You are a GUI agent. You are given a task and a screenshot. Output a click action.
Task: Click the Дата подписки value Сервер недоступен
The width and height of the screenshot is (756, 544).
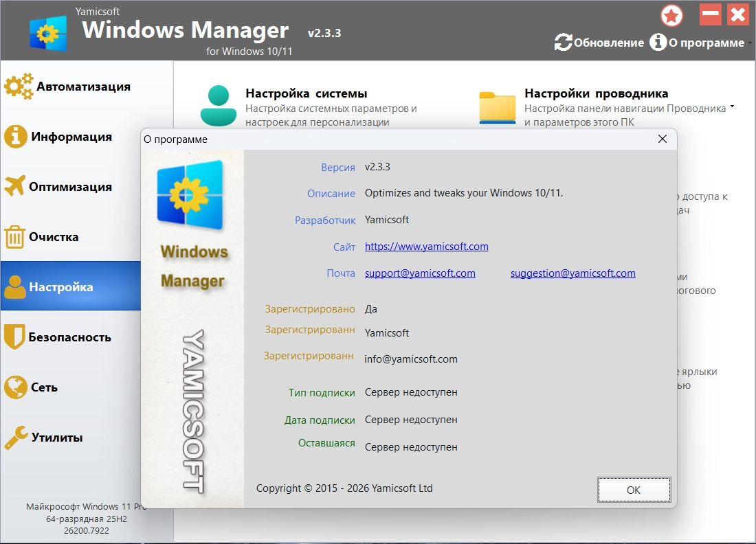411,420
